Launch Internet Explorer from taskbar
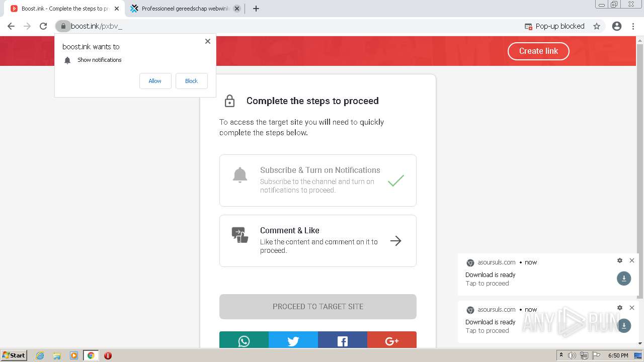Image resolution: width=644 pixels, height=362 pixels. 40,355
